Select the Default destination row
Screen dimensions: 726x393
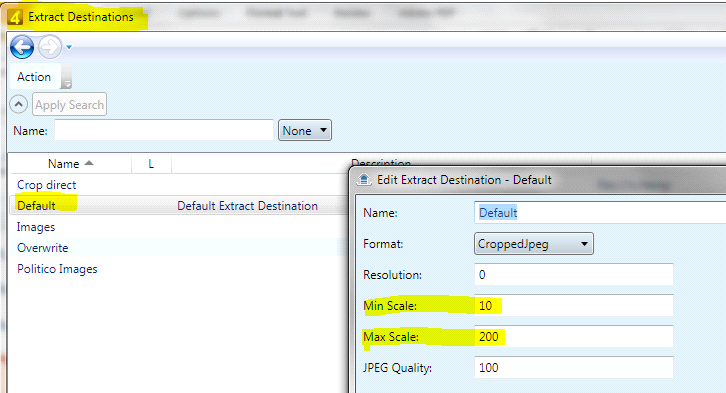178,205
